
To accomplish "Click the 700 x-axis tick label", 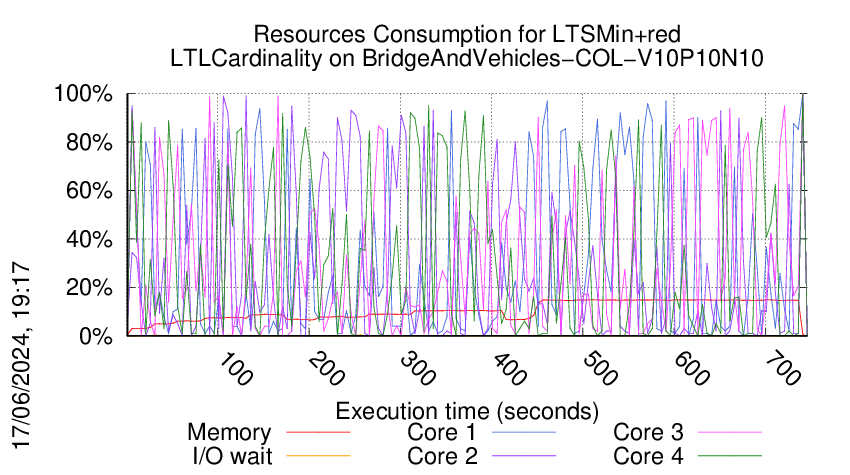I will [782, 370].
